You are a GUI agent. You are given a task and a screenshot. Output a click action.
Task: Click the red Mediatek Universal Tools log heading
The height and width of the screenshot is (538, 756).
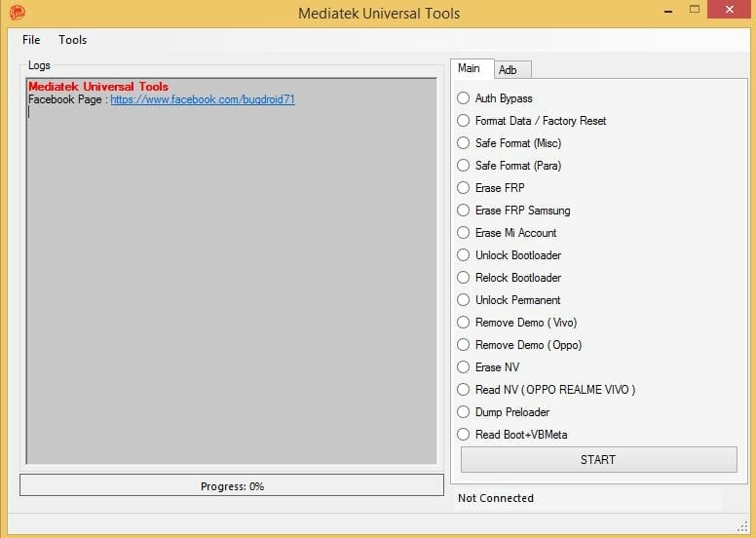click(98, 87)
